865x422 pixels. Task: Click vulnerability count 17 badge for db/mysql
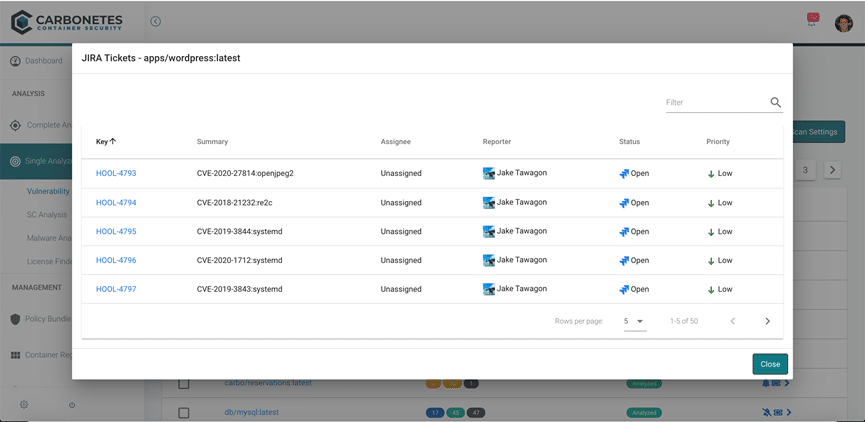coord(435,412)
